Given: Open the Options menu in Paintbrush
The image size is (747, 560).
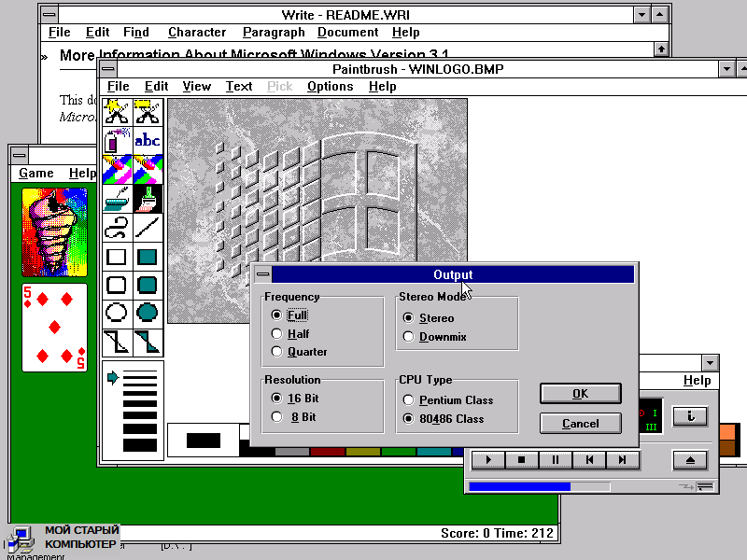Looking at the screenshot, I should 331,87.
